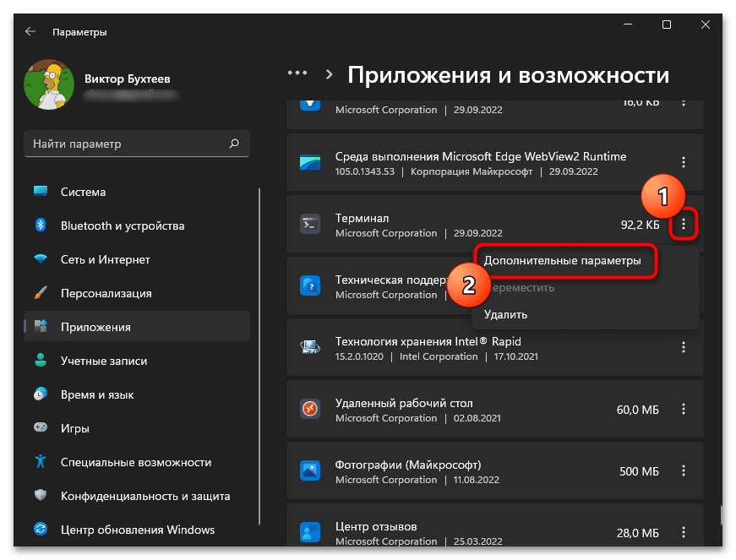Maximize the Параметры window

pyautogui.click(x=667, y=24)
